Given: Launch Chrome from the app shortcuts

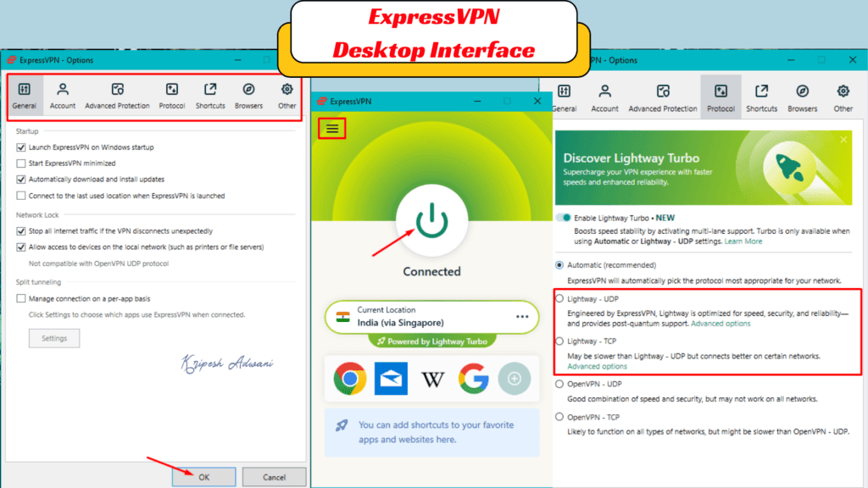Looking at the screenshot, I should 350,379.
